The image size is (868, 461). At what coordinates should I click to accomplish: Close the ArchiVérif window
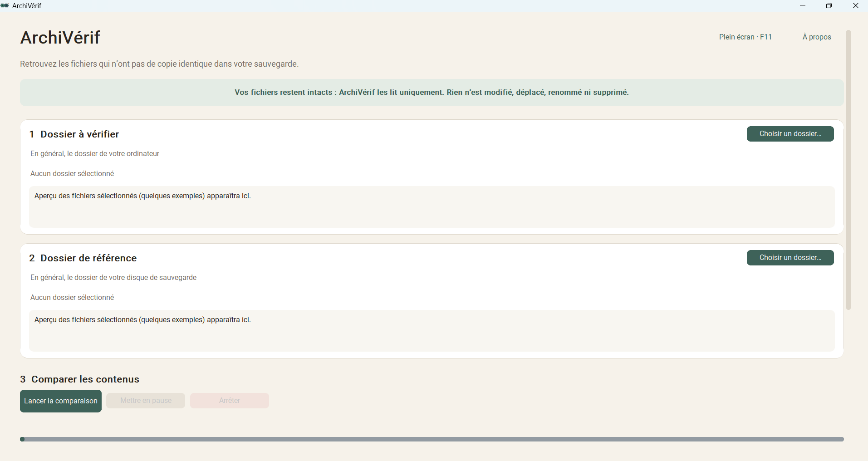tap(855, 6)
